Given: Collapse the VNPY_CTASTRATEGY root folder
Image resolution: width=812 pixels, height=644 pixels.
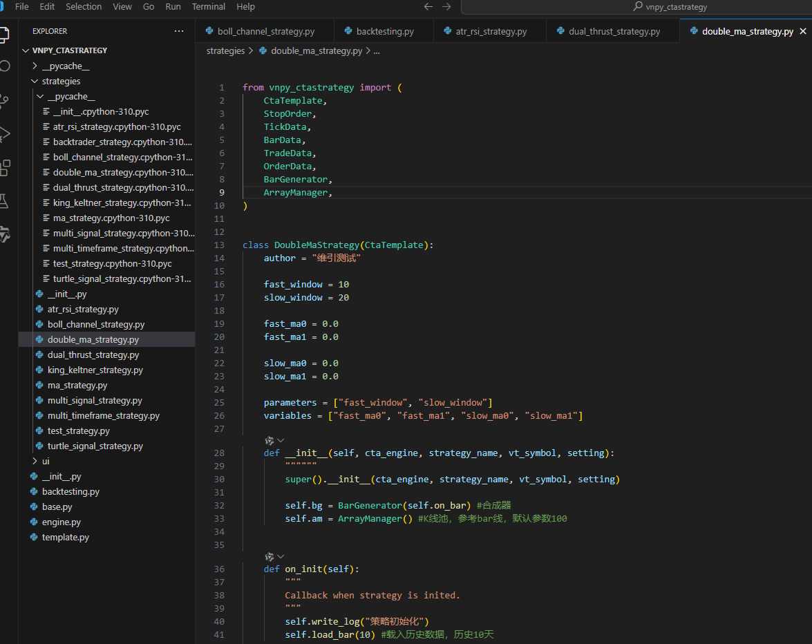Looking at the screenshot, I should 26,50.
